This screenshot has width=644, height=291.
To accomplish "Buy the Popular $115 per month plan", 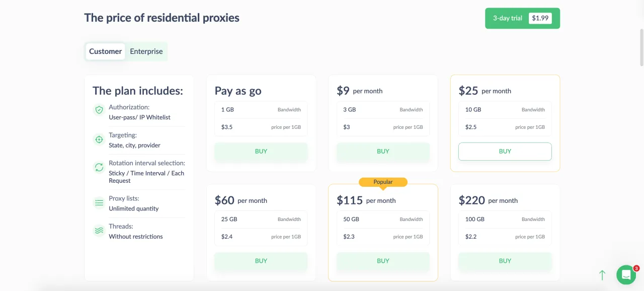I will pyautogui.click(x=383, y=261).
